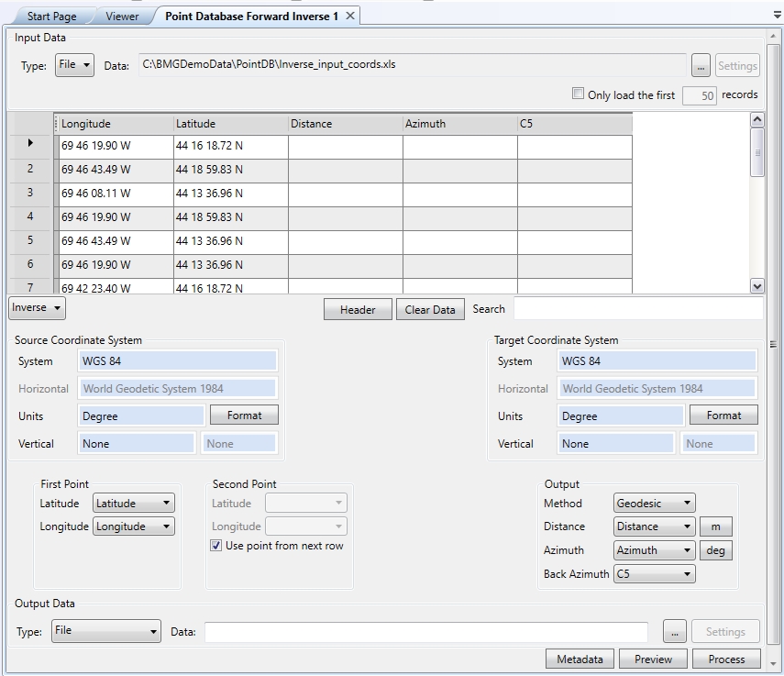This screenshot has height=676, width=784.
Task: Click the Clear Data button
Action: (430, 310)
